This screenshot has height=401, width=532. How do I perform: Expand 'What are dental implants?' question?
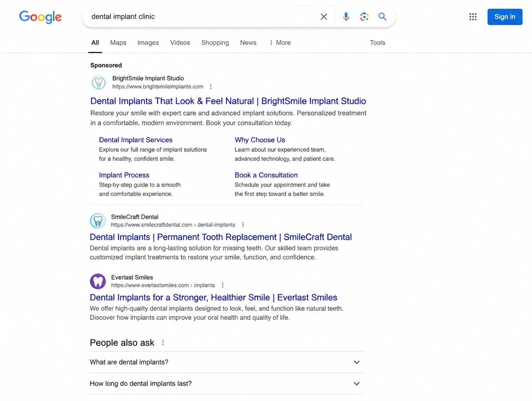[227, 362]
